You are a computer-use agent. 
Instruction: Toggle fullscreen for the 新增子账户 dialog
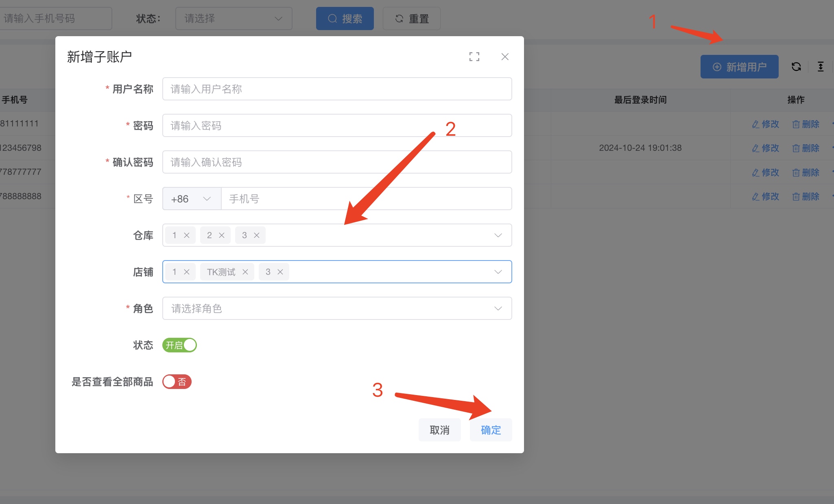click(474, 56)
